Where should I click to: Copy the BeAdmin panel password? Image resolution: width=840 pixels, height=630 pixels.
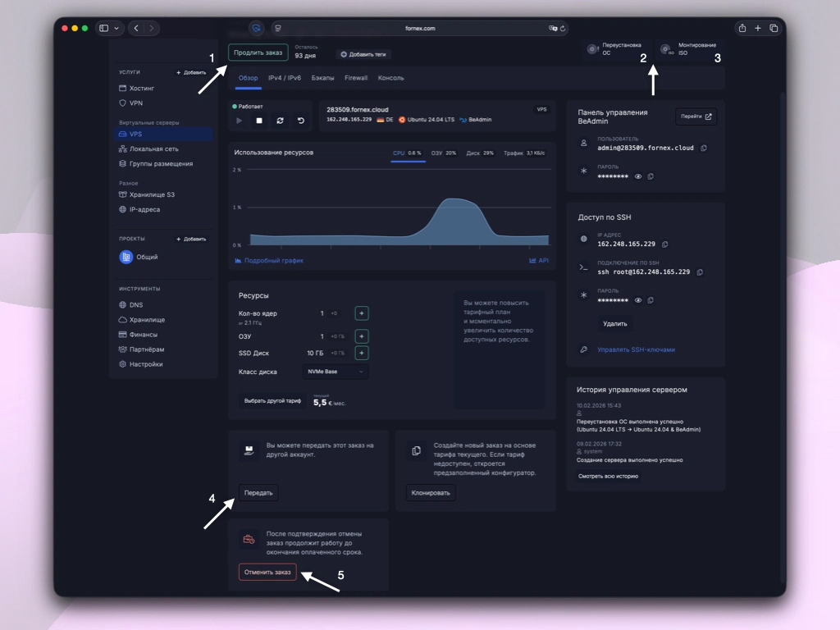pos(651,177)
